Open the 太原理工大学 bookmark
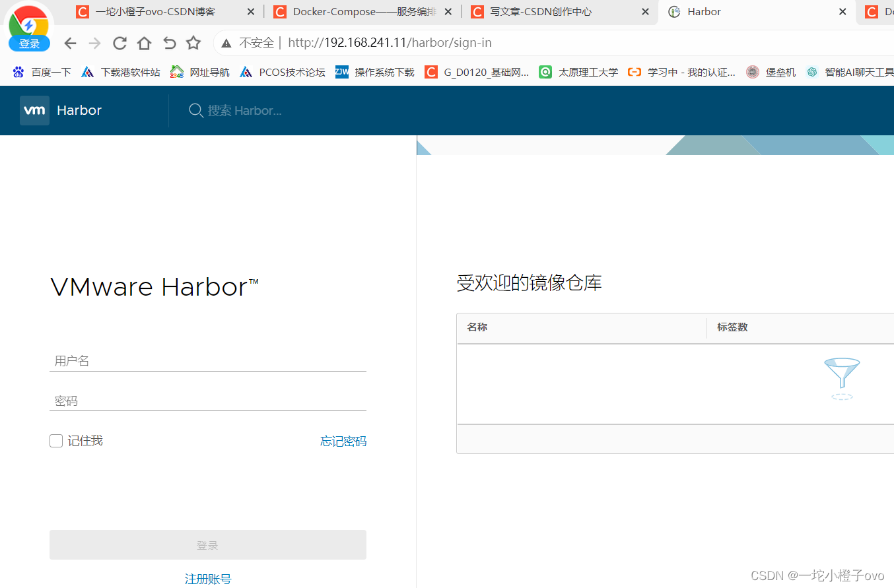The height and width of the screenshot is (588, 894). point(578,72)
